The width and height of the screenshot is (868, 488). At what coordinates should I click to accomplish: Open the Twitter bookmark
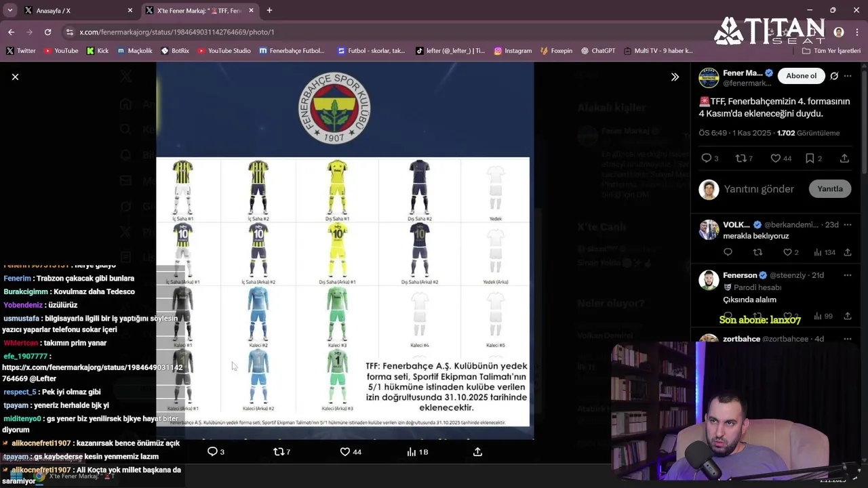pos(21,51)
